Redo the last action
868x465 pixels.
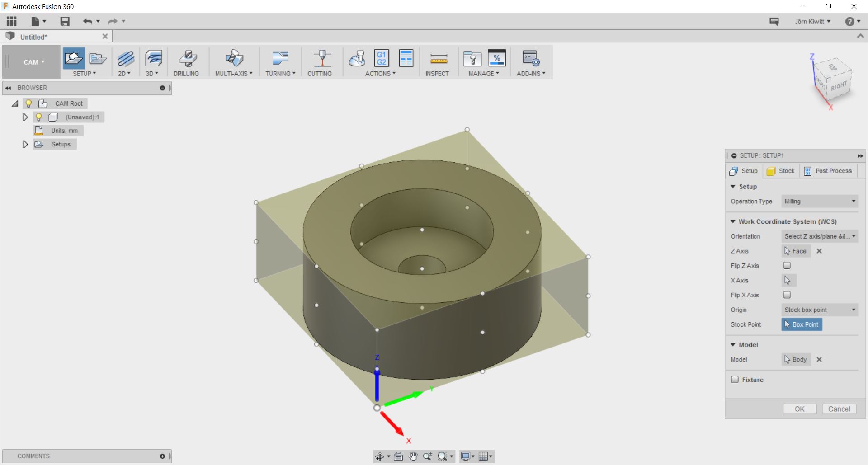tap(113, 21)
